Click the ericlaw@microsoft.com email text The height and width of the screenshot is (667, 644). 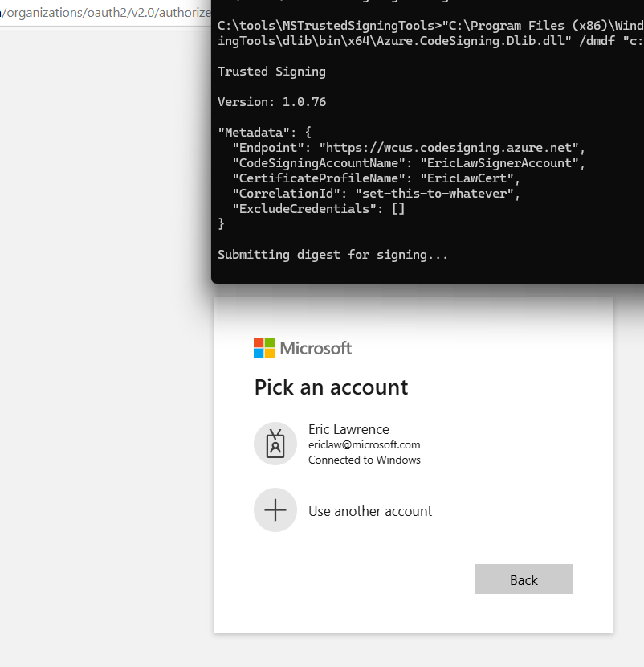click(364, 444)
